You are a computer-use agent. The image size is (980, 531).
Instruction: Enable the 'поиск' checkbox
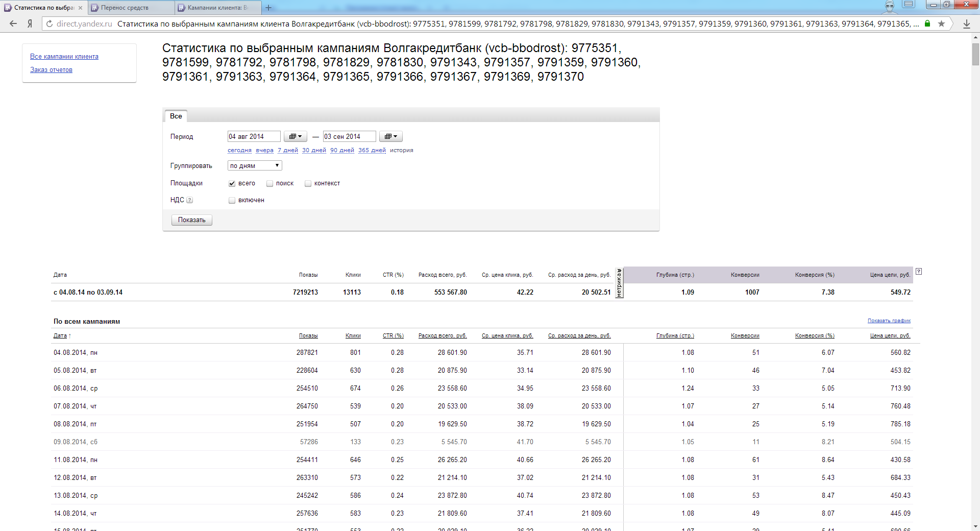(x=269, y=183)
